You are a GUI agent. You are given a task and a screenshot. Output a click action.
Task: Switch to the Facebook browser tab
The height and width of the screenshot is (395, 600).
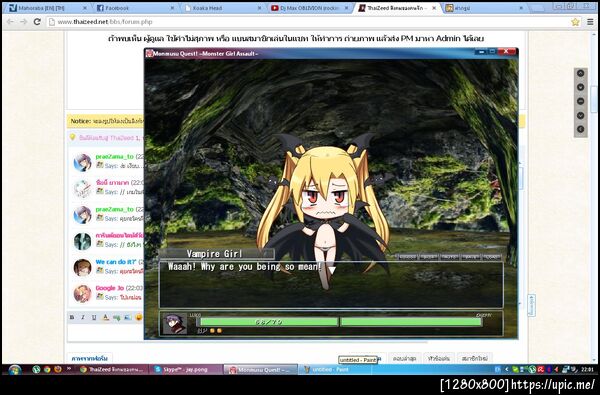tap(135, 8)
